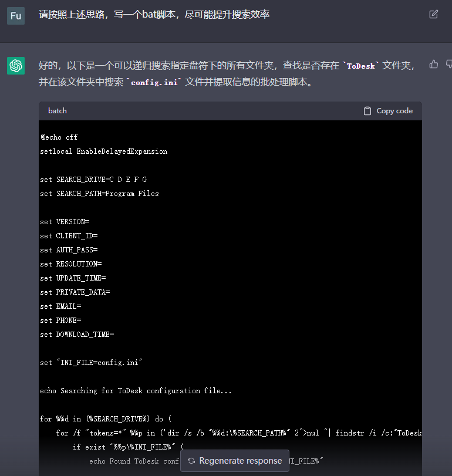The width and height of the screenshot is (452, 476).
Task: Click the line 'for %%d in (%SEARCH_DRIVE%) do ('
Action: pyautogui.click(x=106, y=419)
